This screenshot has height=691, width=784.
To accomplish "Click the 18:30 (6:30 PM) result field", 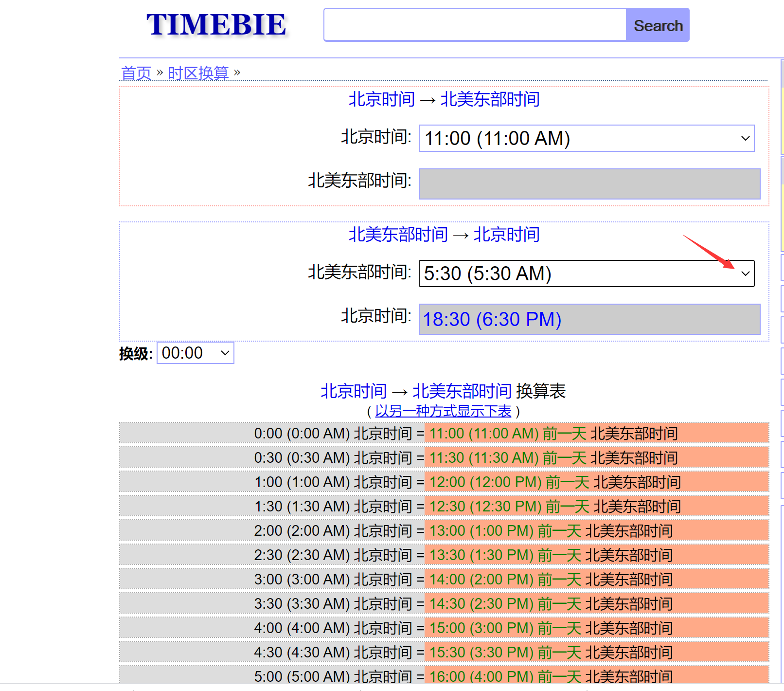I will coord(589,319).
